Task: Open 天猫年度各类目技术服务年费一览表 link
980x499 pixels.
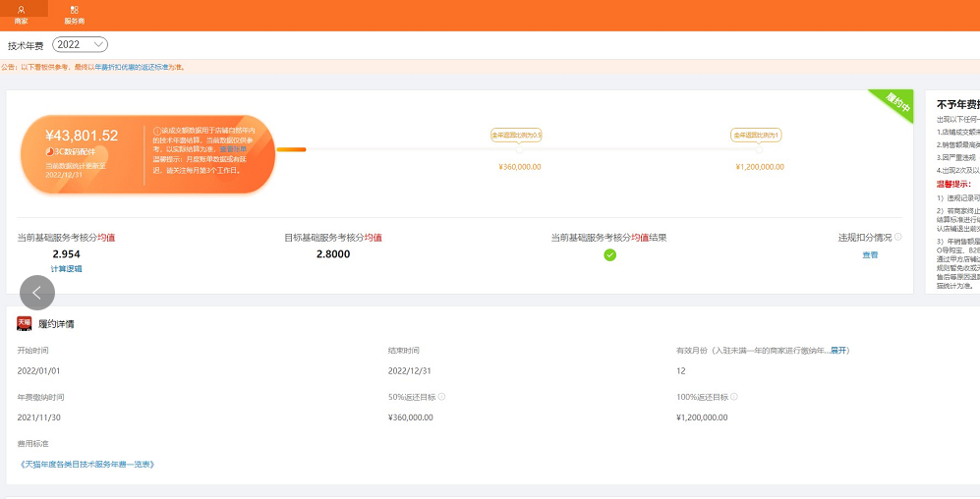Action: click(x=86, y=464)
